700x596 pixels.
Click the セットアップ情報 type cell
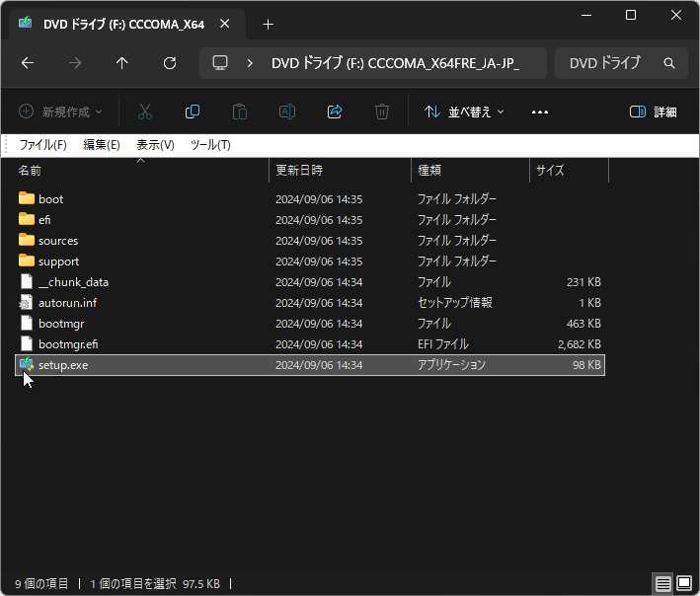(x=455, y=303)
